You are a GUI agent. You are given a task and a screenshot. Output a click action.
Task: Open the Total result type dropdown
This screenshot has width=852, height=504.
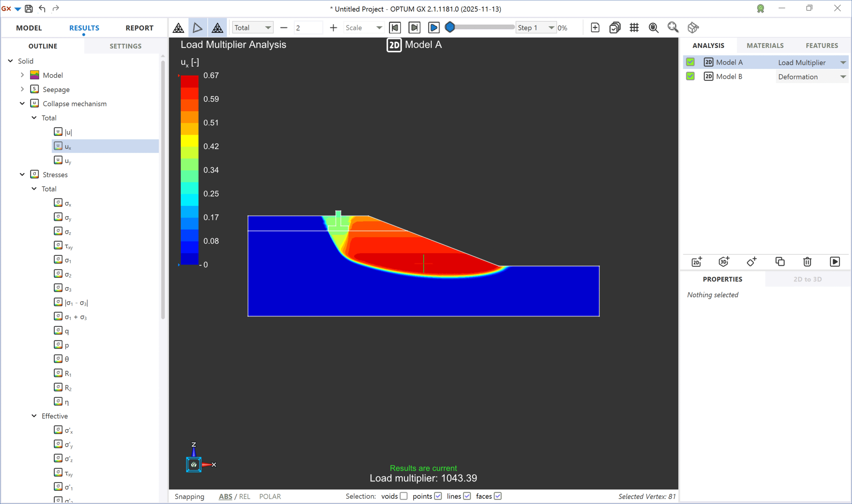[252, 28]
